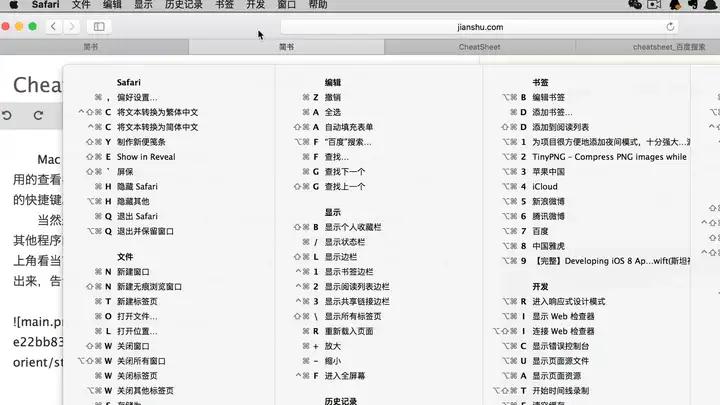
Task: Click 关闭其他标签页 entry
Action: click(145, 391)
